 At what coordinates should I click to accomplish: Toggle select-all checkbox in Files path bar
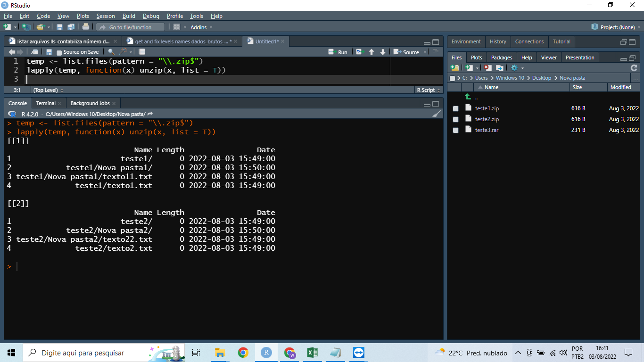coord(453,78)
